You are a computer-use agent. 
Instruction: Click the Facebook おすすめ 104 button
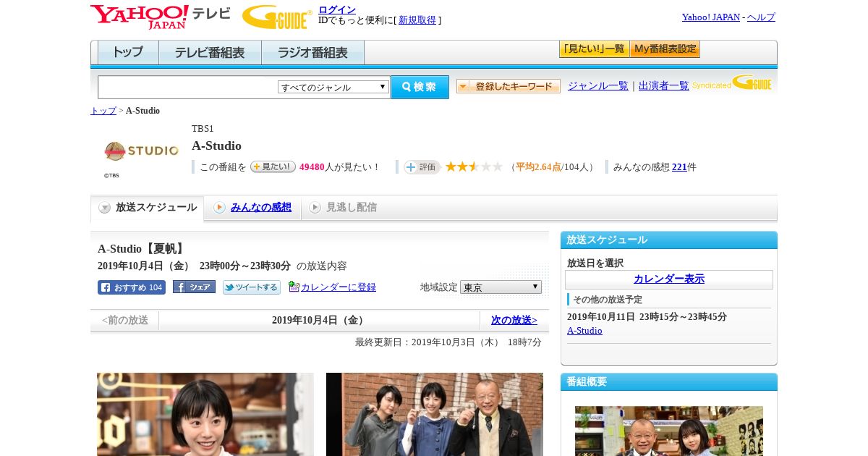(x=132, y=287)
